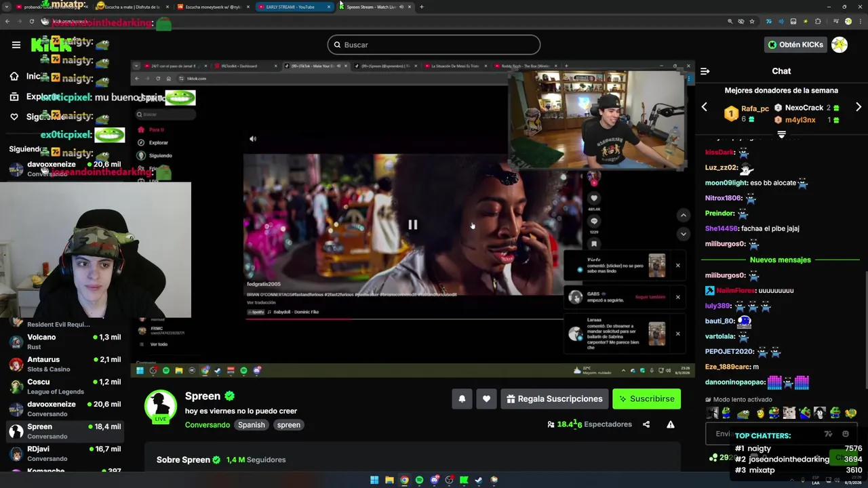Image resolution: width=868 pixels, height=488 pixels.
Task: Pause the TikTok video in stream
Action: click(x=412, y=224)
